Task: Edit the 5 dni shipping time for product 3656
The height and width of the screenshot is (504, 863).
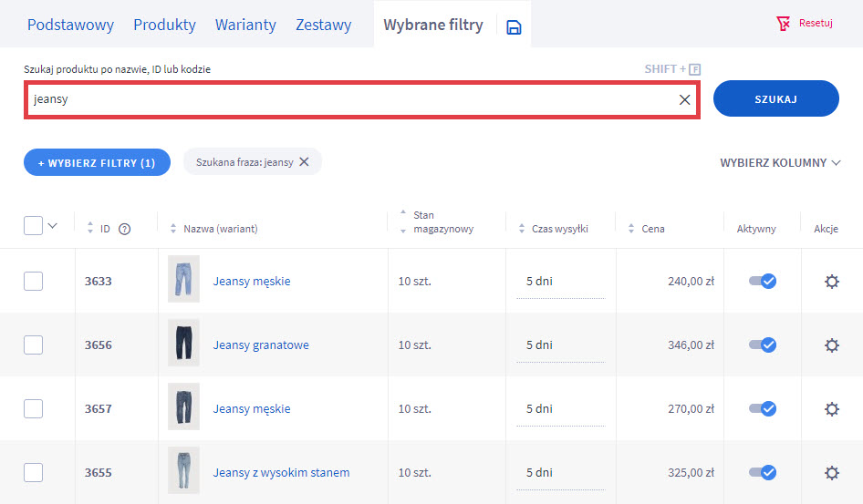Action: 561,345
